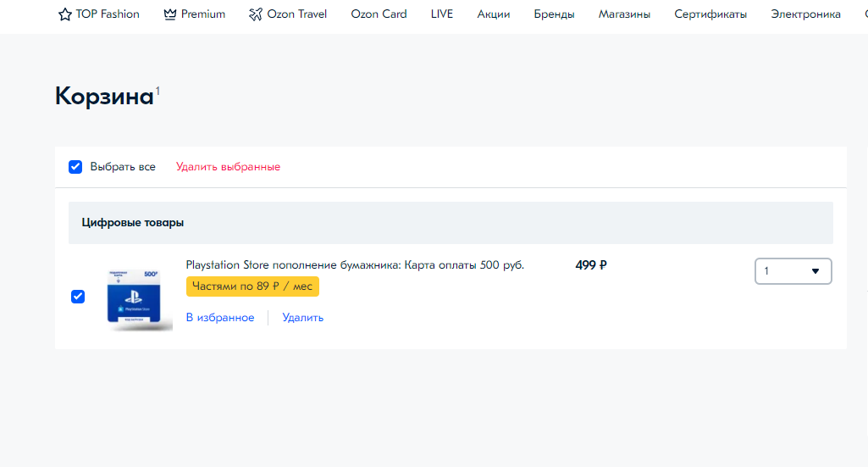Open the Бренды brands page
Image resolution: width=868 pixels, height=467 pixels.
click(554, 14)
